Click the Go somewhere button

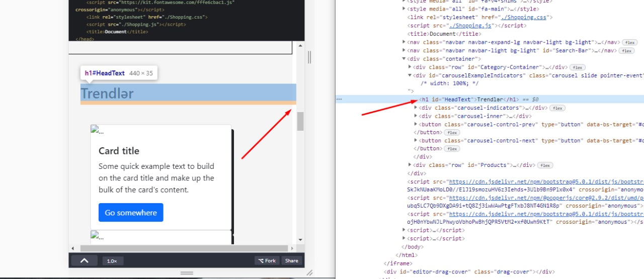point(131,213)
